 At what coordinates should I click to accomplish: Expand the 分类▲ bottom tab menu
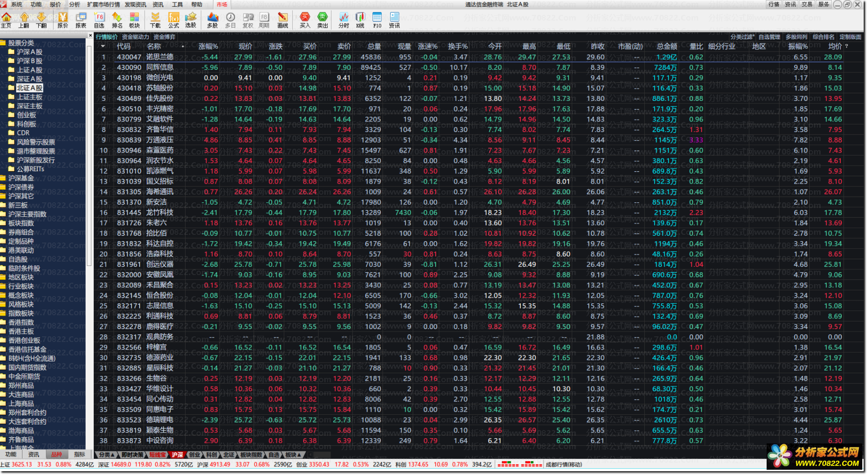(x=107, y=455)
